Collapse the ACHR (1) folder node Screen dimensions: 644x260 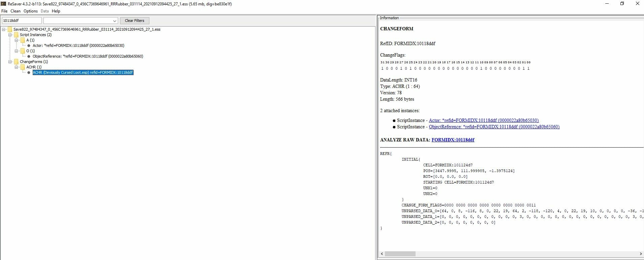click(x=16, y=67)
